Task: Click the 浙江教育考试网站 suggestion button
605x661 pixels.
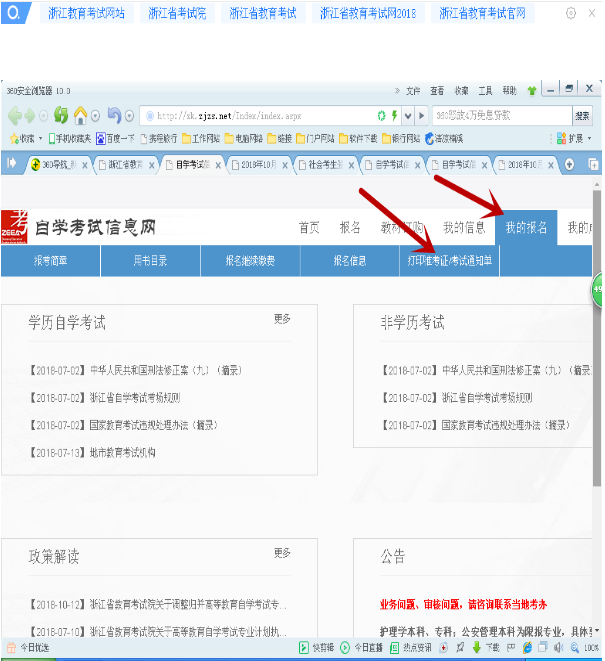Action: click(x=88, y=13)
